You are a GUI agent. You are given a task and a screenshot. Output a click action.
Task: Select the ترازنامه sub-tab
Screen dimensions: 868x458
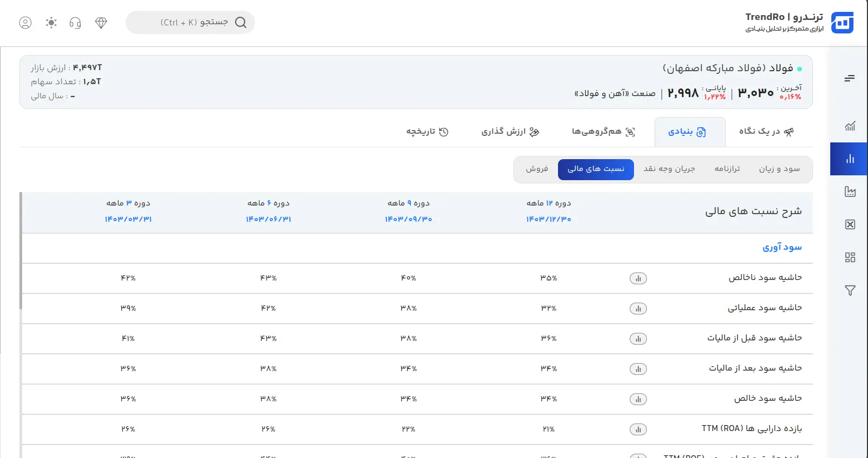click(727, 169)
